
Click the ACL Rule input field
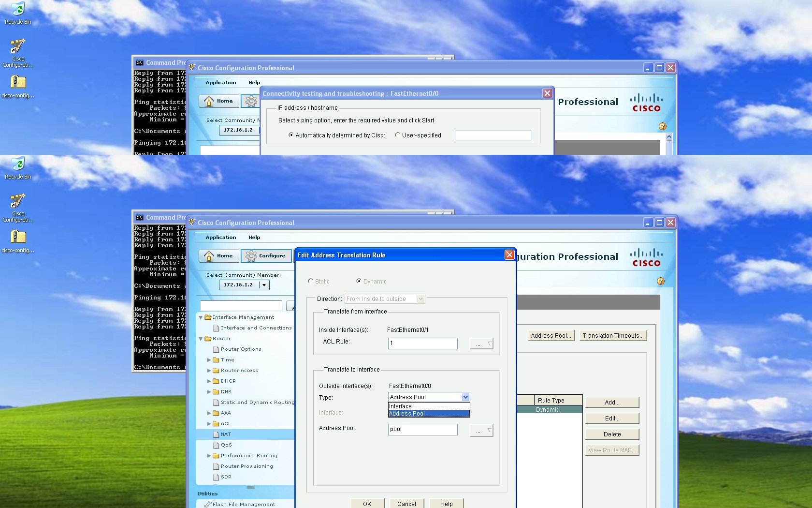pos(423,343)
